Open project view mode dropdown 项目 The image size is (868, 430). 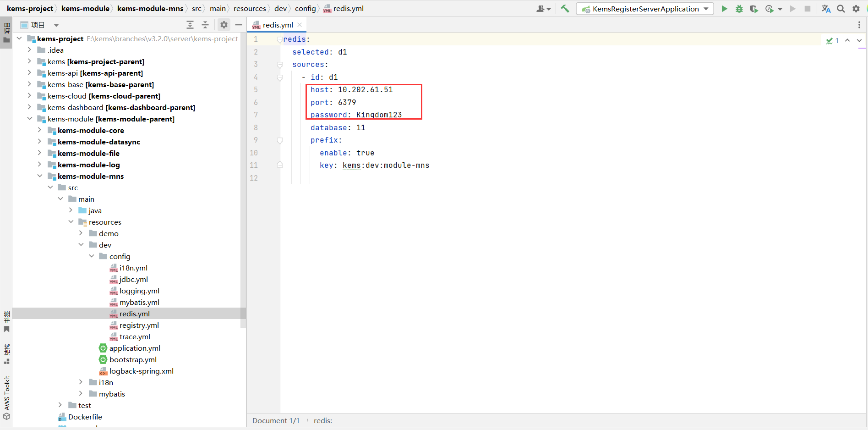40,25
